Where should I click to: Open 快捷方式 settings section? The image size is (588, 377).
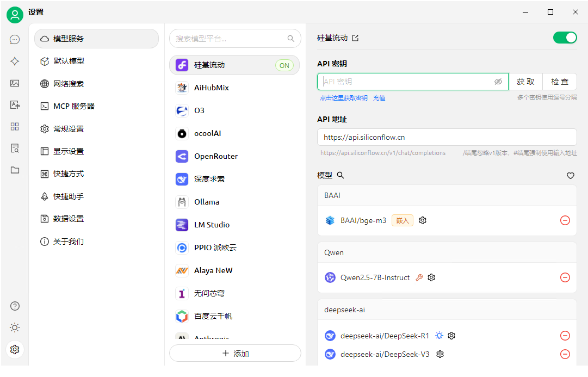(96, 174)
